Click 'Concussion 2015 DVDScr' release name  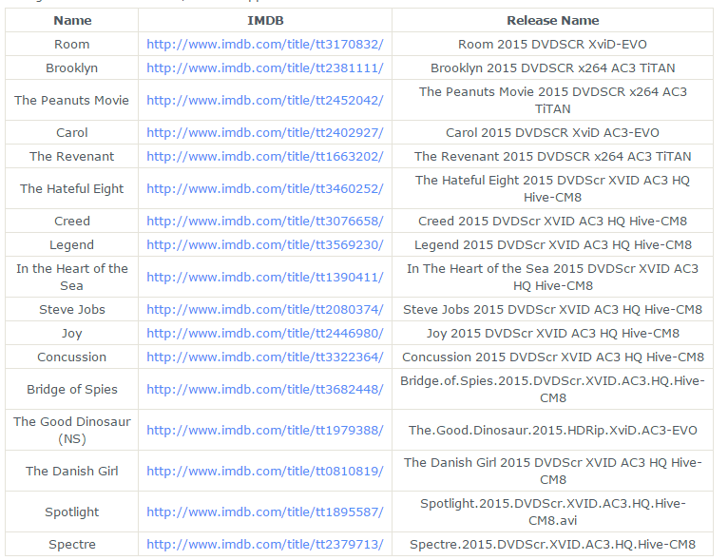coord(552,357)
